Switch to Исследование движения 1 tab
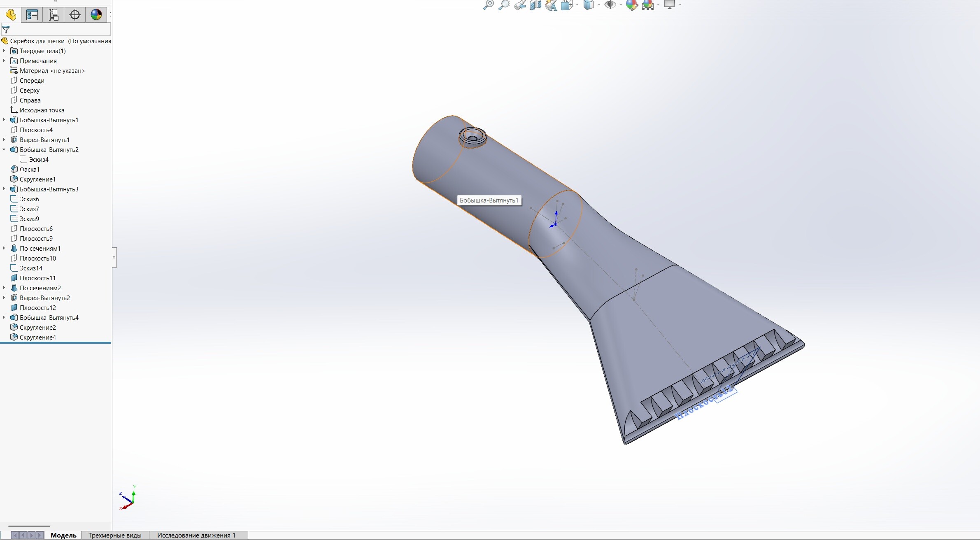 [196, 535]
